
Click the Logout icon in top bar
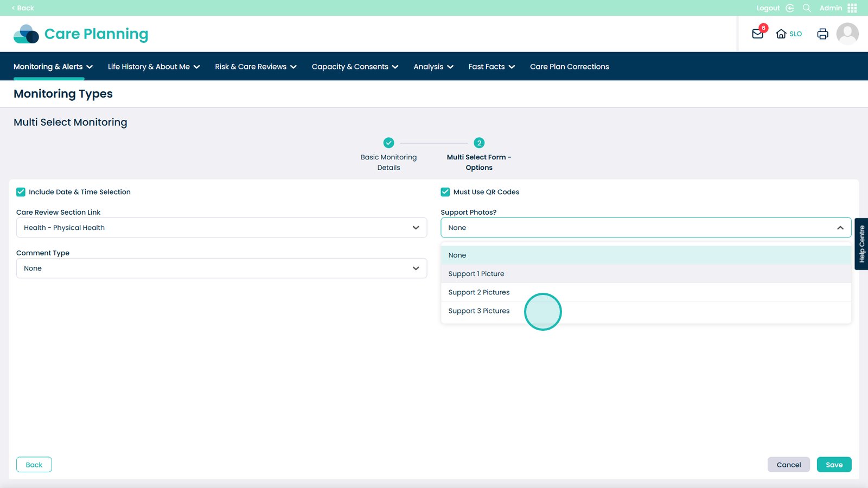tap(790, 8)
